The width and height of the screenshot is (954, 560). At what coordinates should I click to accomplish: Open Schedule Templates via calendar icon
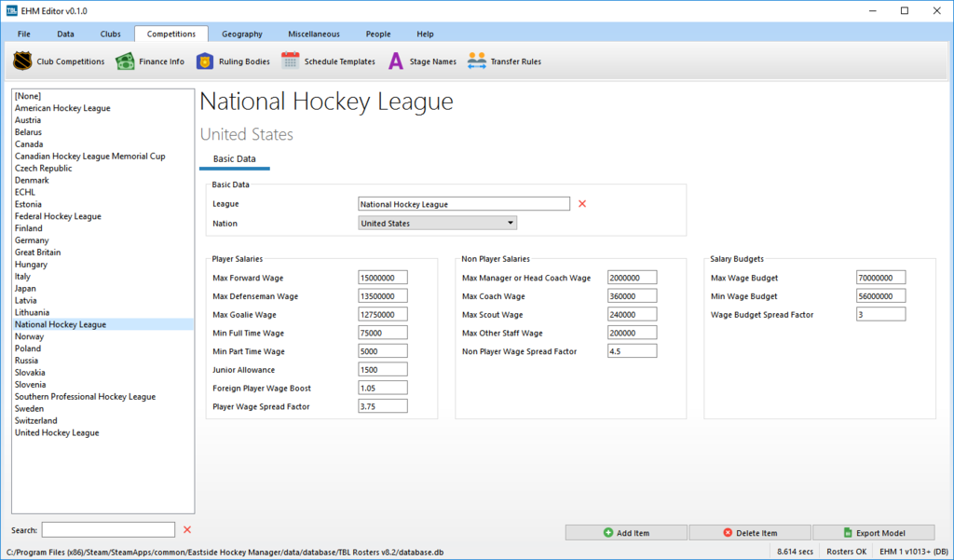coord(291,61)
